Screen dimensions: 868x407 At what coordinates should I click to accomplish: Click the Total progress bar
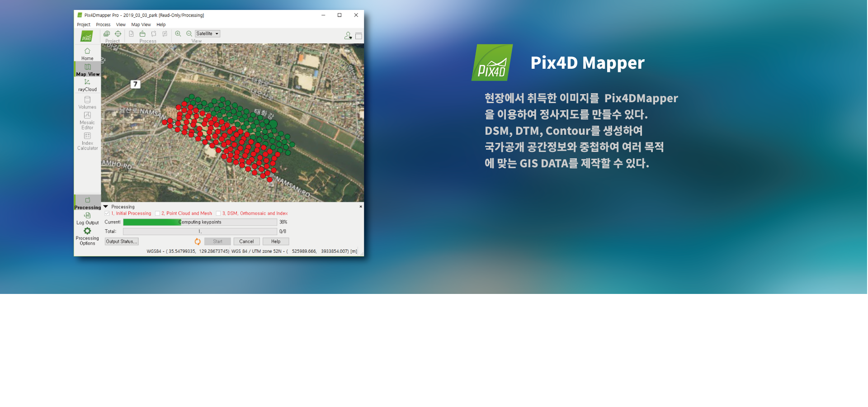(x=200, y=231)
